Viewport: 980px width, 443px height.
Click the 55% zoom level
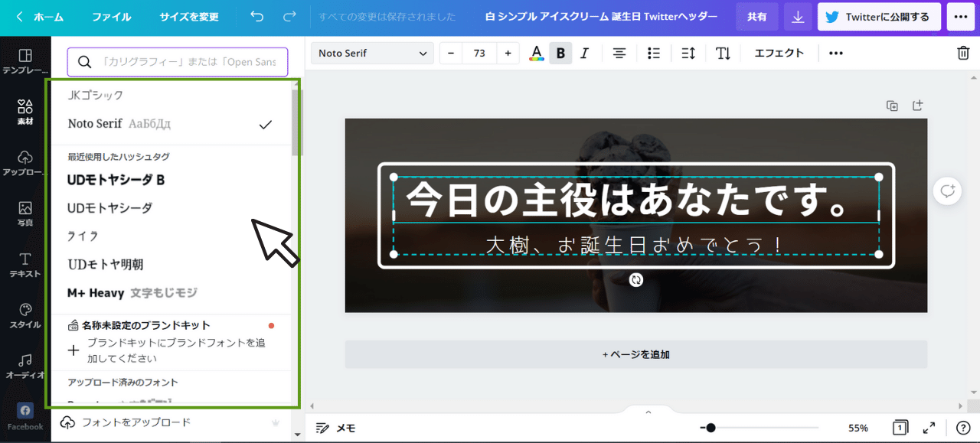(858, 428)
